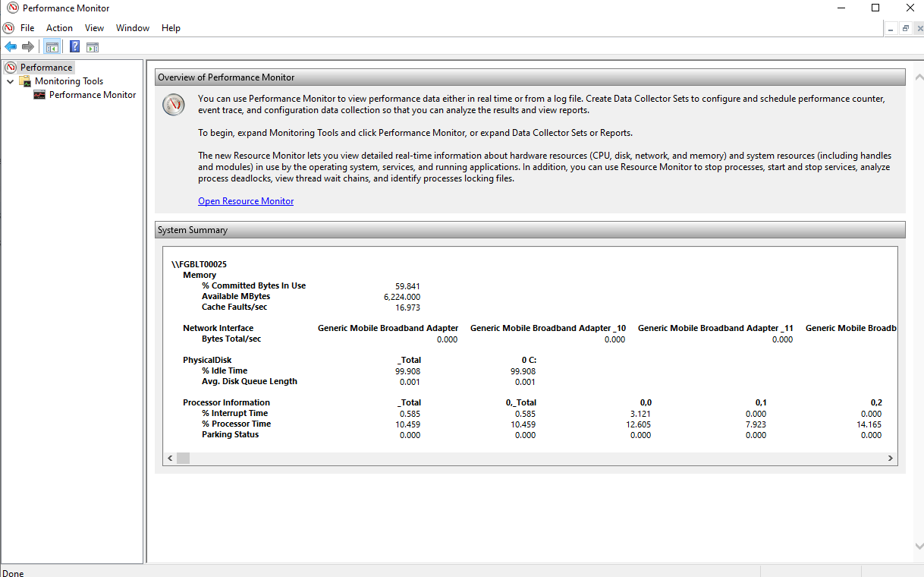Click the % Interrupt Time counter label
This screenshot has width=924, height=577.
point(234,413)
